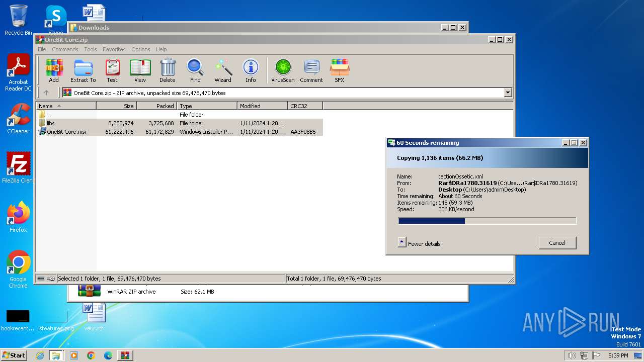
Task: Open bookrecent desktop file
Action: pos(18,320)
